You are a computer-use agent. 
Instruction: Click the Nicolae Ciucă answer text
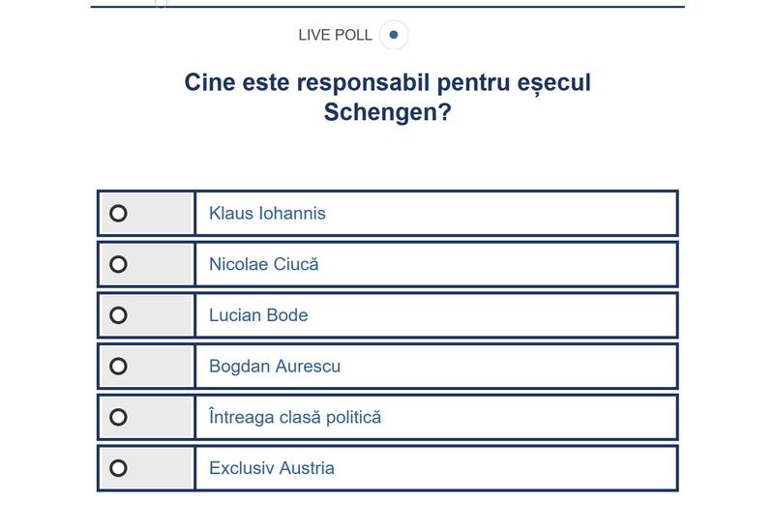263,264
